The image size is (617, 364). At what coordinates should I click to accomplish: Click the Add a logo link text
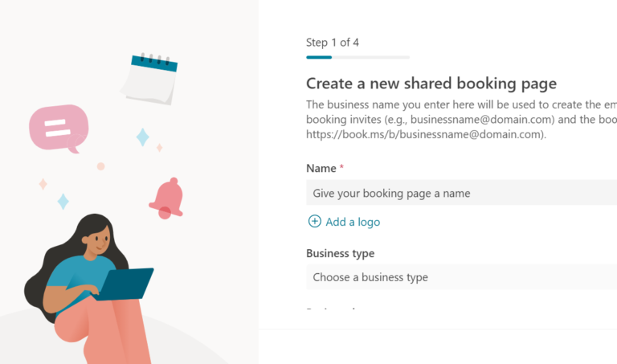pos(353,222)
